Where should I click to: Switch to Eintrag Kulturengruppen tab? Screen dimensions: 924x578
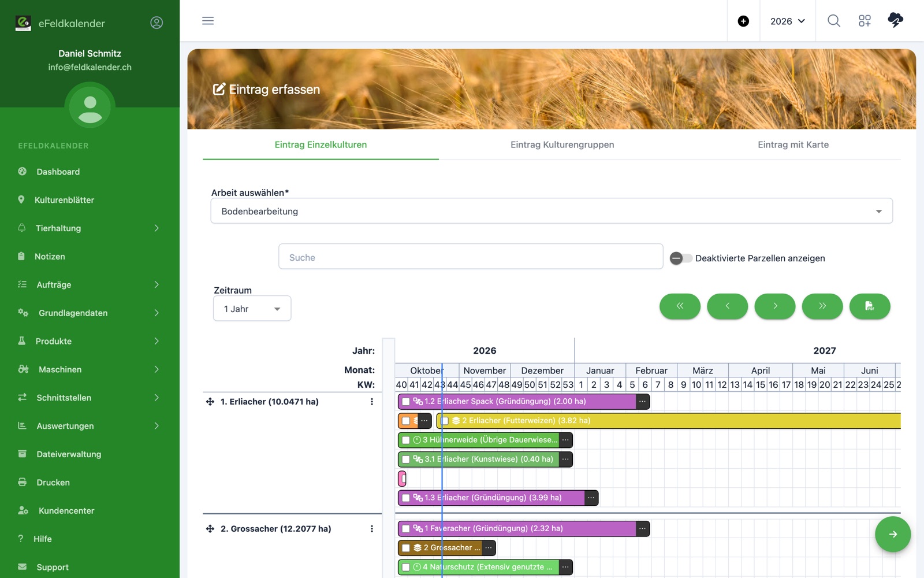562,144
